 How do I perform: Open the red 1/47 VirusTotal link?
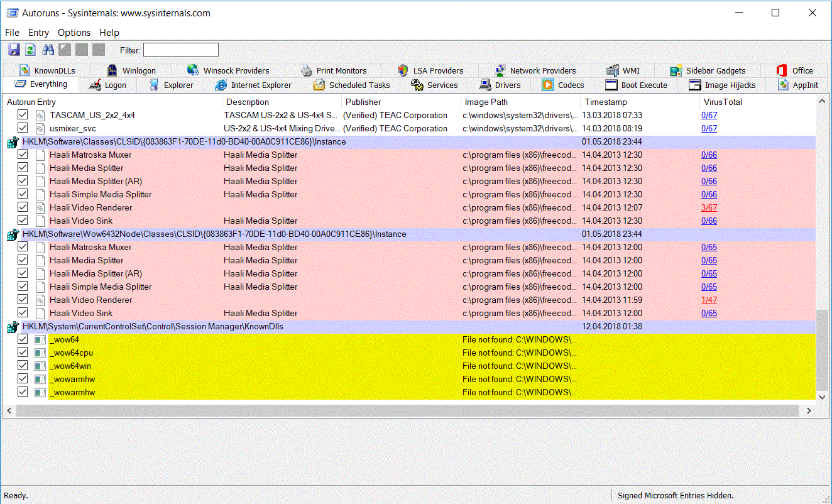[709, 300]
